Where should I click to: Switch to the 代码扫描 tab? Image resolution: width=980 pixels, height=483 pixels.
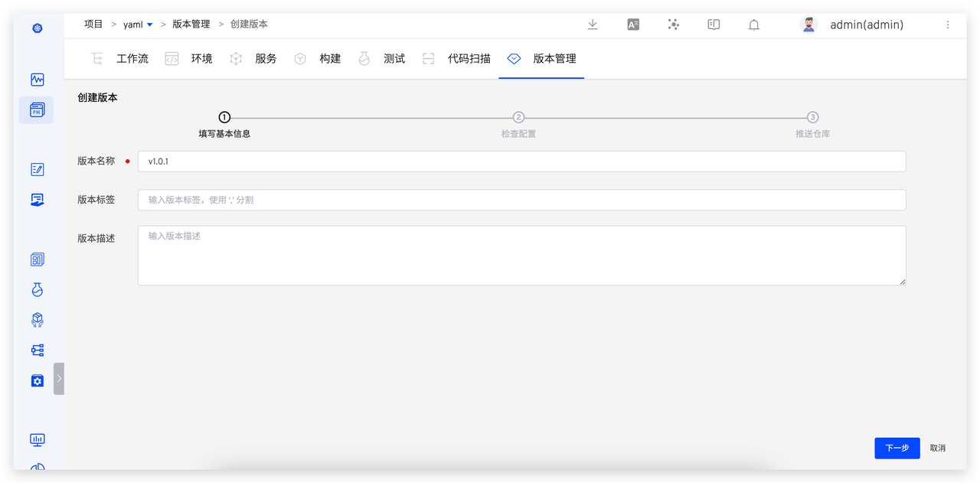pos(468,58)
